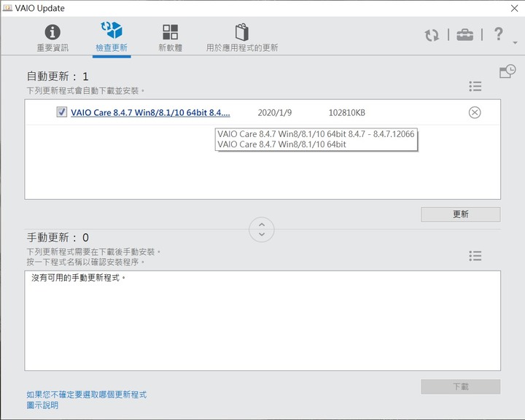525x420 pixels.
Task: Close the VAIO Update window
Action: [x=515, y=8]
